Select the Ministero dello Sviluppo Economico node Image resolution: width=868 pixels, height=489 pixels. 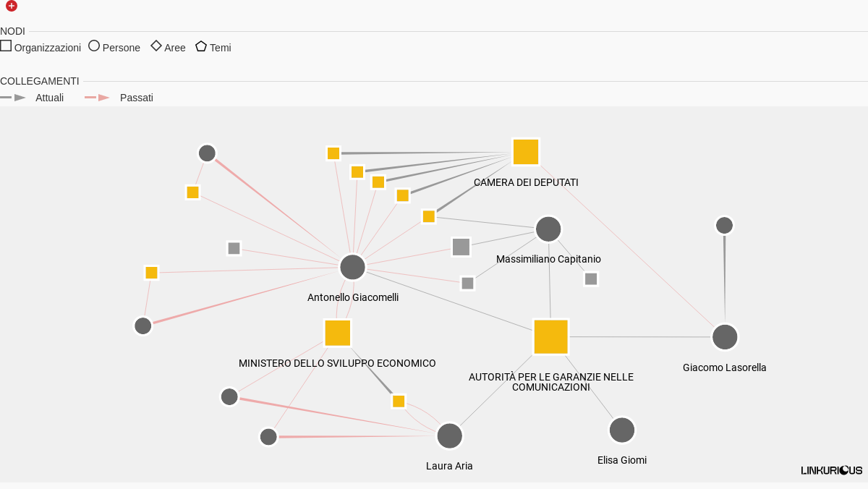pyautogui.click(x=338, y=333)
